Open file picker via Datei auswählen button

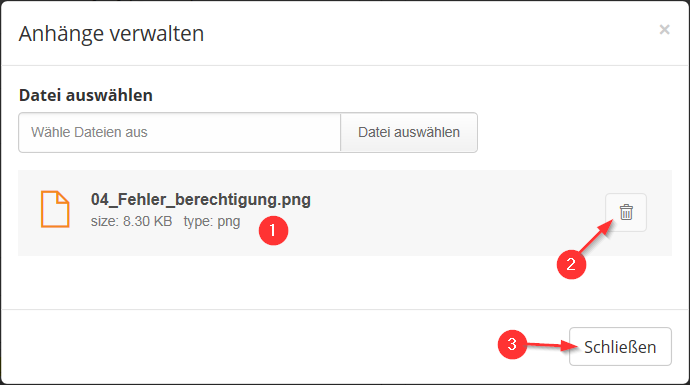pos(409,132)
